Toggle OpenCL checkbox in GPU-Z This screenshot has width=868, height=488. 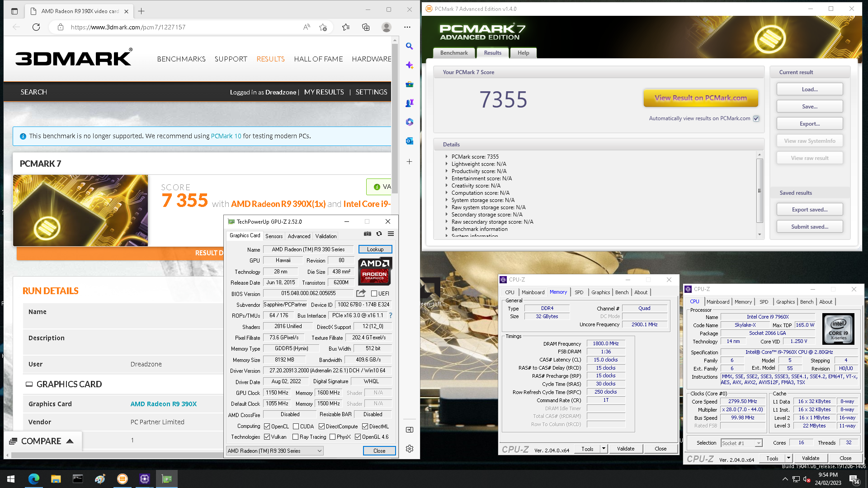tap(267, 427)
